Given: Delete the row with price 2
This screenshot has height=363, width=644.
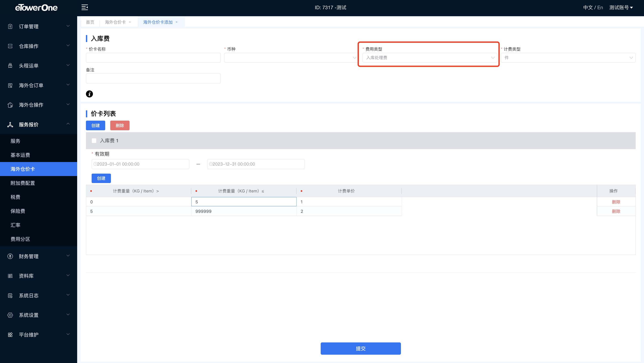Looking at the screenshot, I should point(616,211).
